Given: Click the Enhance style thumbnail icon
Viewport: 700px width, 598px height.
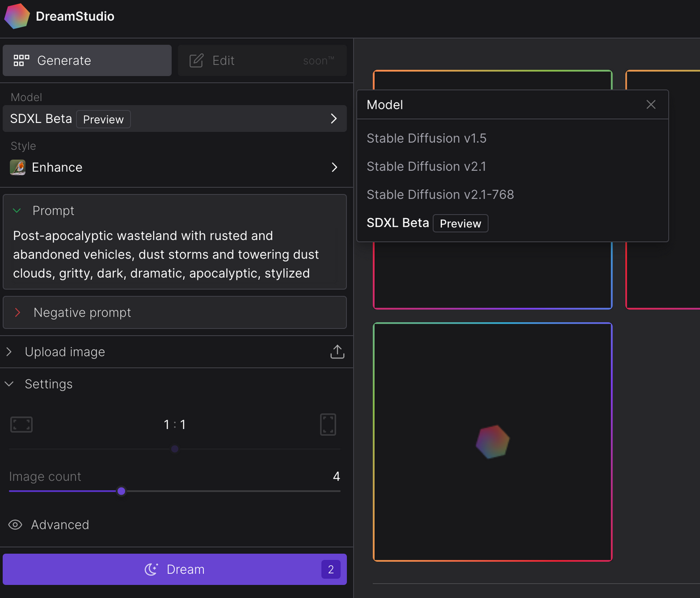Looking at the screenshot, I should point(18,167).
